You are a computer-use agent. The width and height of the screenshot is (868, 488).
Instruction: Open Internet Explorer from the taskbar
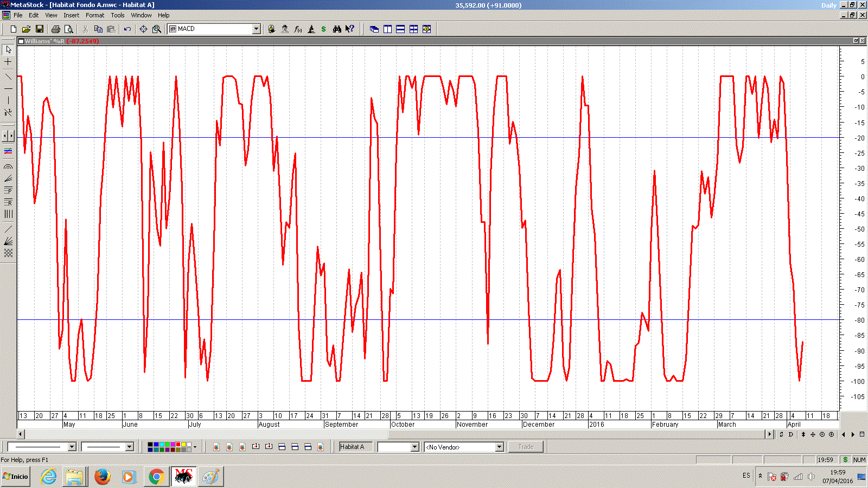[x=49, y=477]
